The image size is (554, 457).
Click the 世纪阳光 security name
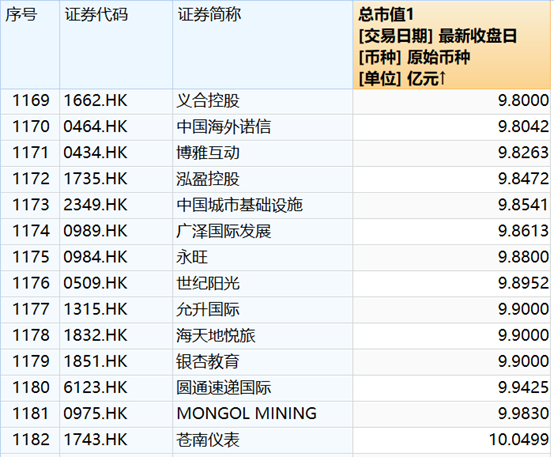208,283
